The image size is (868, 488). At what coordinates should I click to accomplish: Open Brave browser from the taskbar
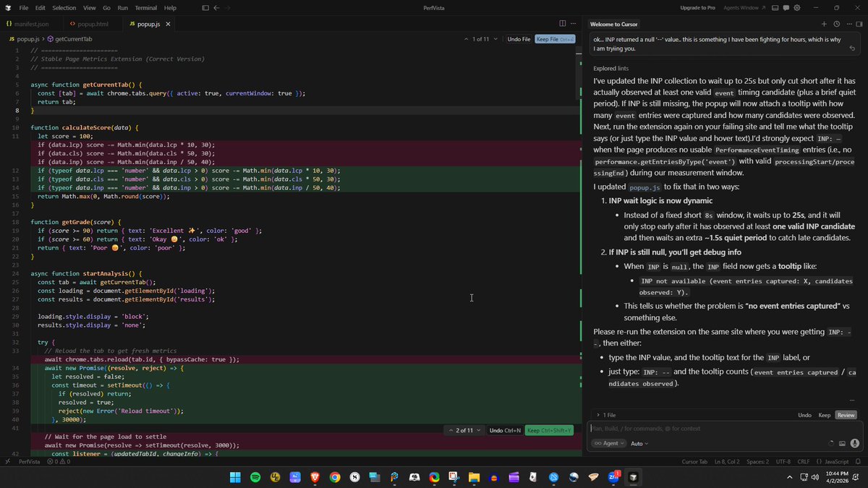[315, 477]
